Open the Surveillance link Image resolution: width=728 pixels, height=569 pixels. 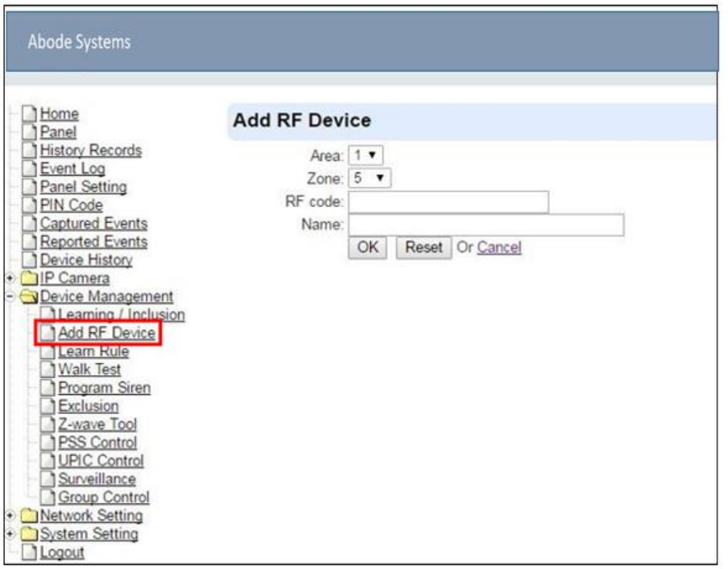tap(97, 479)
